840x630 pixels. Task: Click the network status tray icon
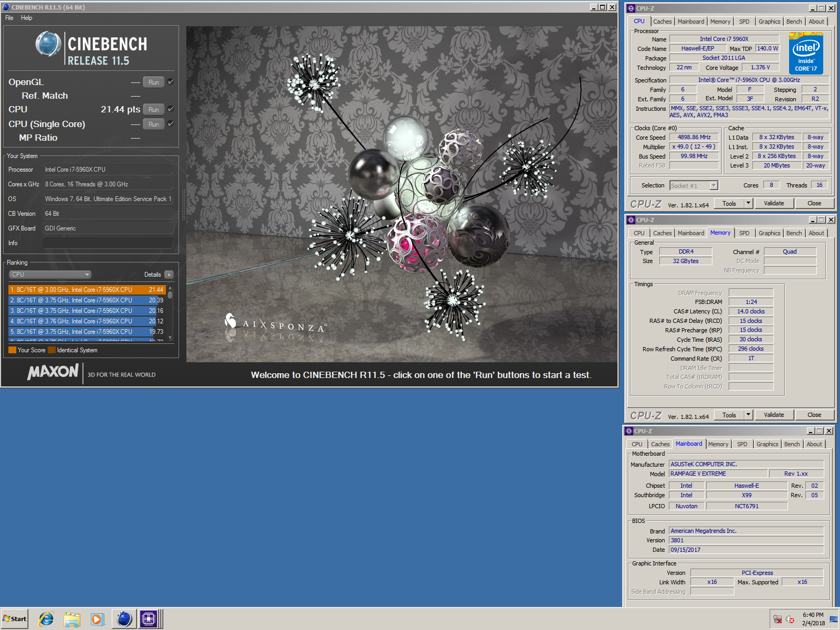click(778, 619)
